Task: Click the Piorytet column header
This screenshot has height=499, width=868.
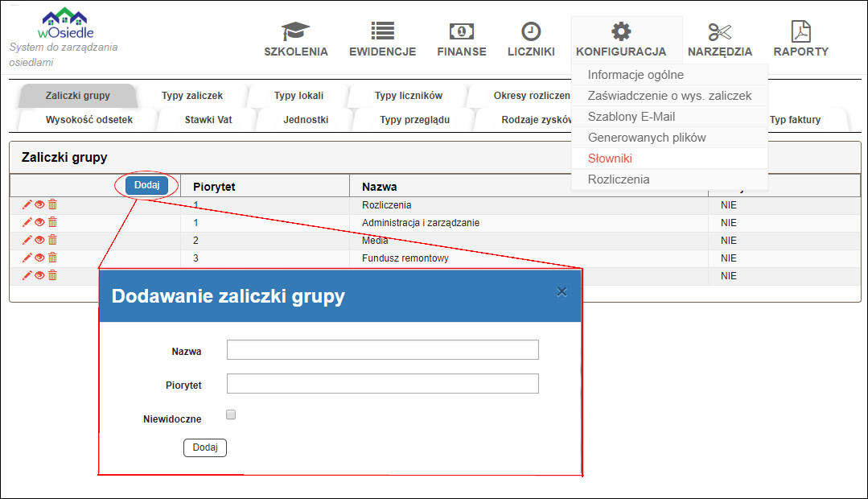Action: pyautogui.click(x=214, y=187)
